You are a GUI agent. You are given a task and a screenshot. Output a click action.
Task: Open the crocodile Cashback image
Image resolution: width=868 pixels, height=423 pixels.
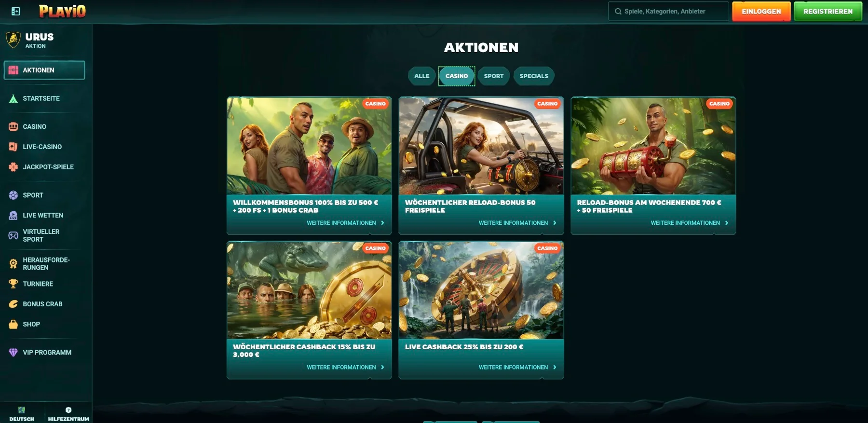309,290
